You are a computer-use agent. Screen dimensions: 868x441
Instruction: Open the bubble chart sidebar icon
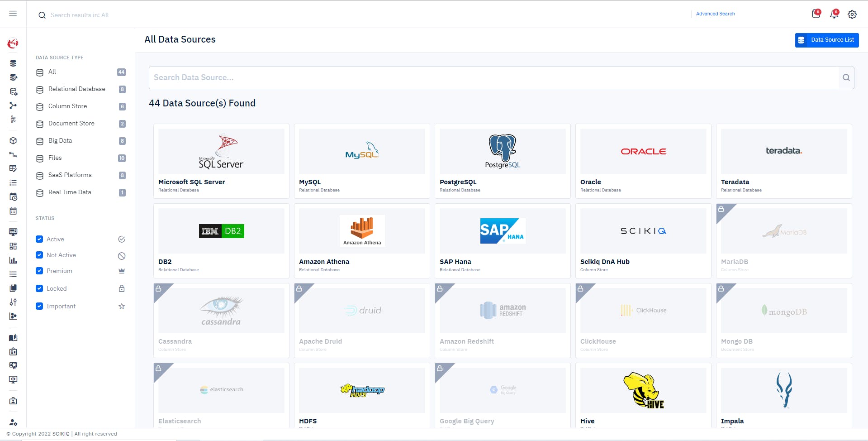pyautogui.click(x=13, y=316)
